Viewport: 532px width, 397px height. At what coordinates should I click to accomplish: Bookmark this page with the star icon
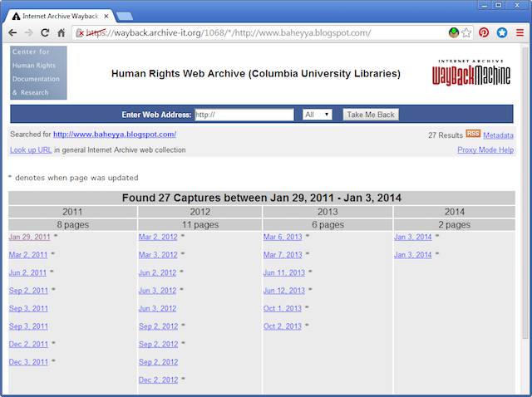coord(467,33)
